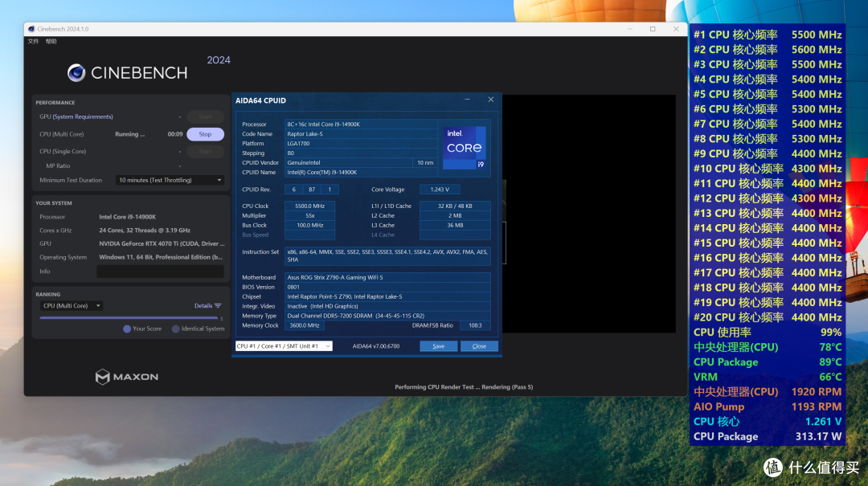868x486 pixels.
Task: Click the Details filter link
Action: tap(203, 305)
